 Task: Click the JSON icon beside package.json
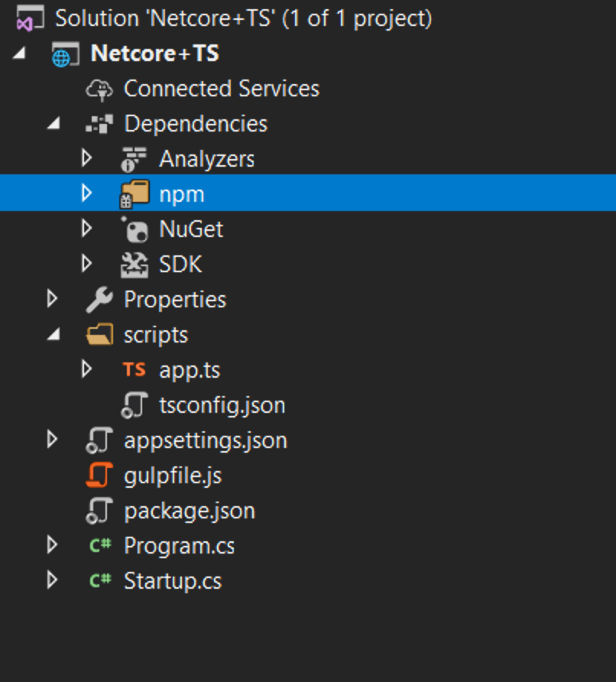coord(98,510)
